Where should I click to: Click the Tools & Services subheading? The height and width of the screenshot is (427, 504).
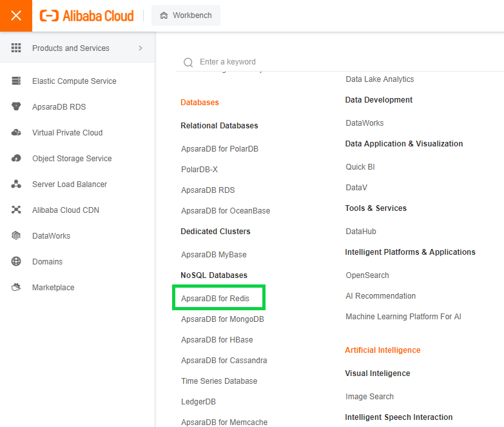coord(376,208)
